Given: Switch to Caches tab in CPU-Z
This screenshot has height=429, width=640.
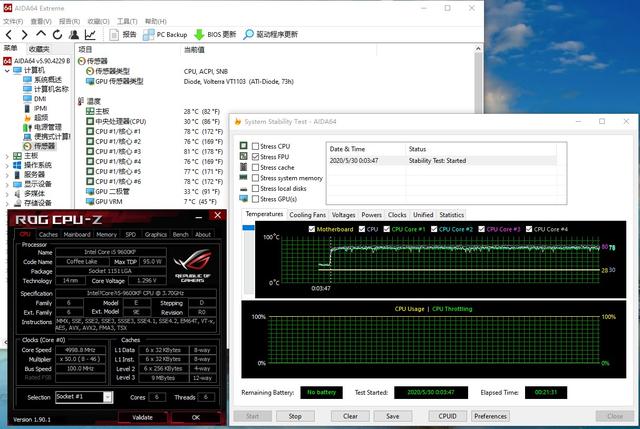Looking at the screenshot, I should 48,234.
